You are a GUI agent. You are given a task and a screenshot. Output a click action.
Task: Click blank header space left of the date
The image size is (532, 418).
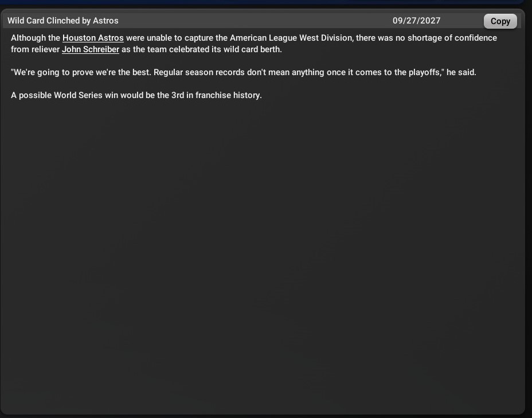(258, 21)
